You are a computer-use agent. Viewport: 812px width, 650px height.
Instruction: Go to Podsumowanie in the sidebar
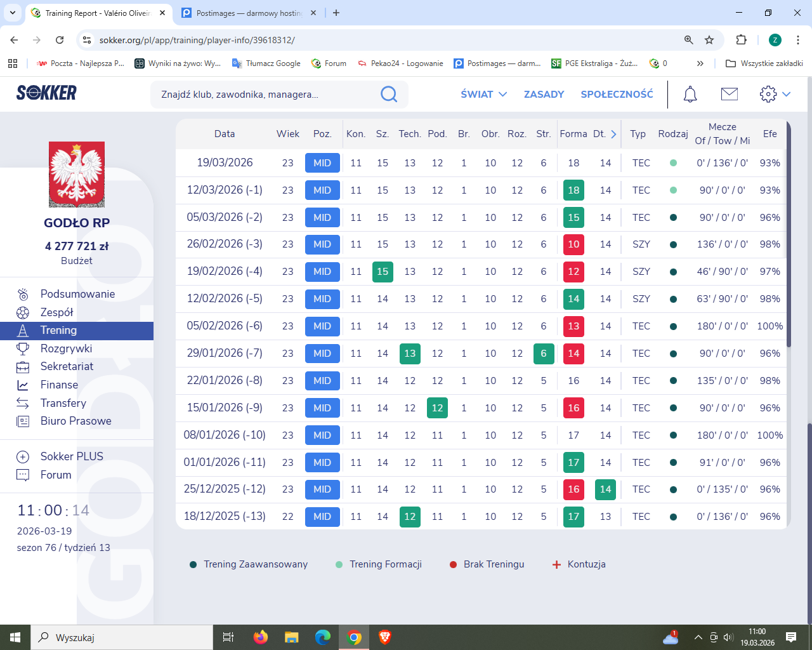[77, 294]
